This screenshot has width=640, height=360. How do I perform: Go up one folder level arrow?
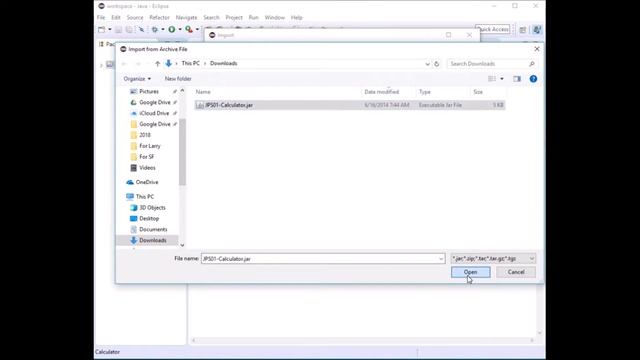tap(158, 64)
